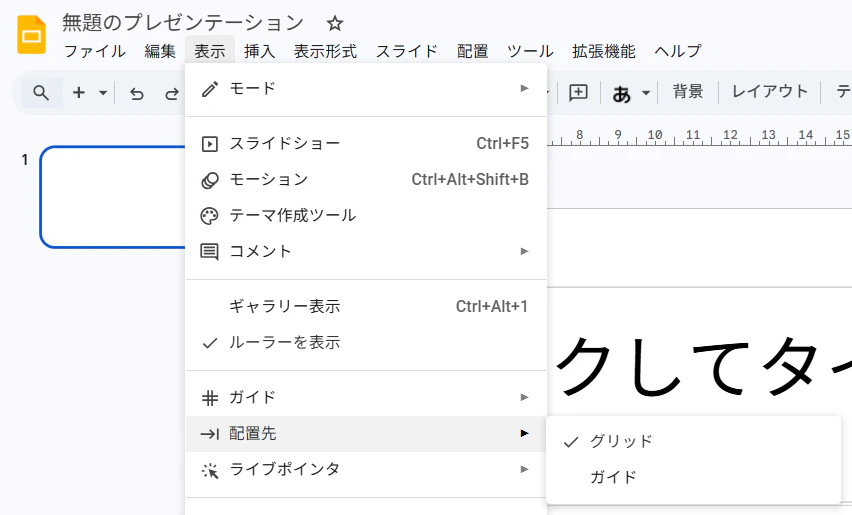
Task: Enable snap to ガイド in submenu
Action: pos(693,477)
